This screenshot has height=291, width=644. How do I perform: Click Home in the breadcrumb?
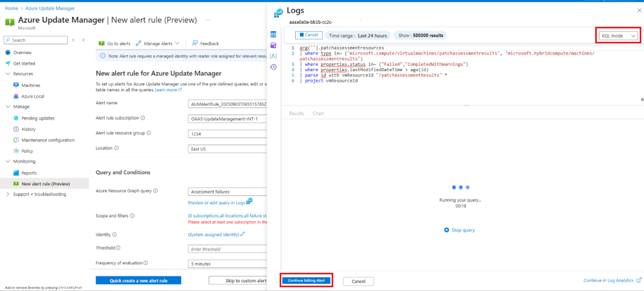[11, 9]
